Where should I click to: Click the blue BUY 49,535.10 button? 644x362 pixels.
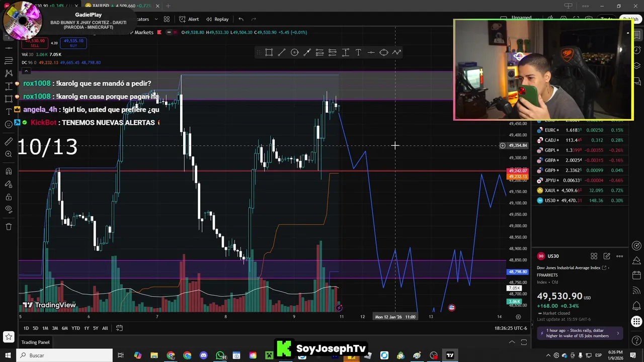coord(73,43)
